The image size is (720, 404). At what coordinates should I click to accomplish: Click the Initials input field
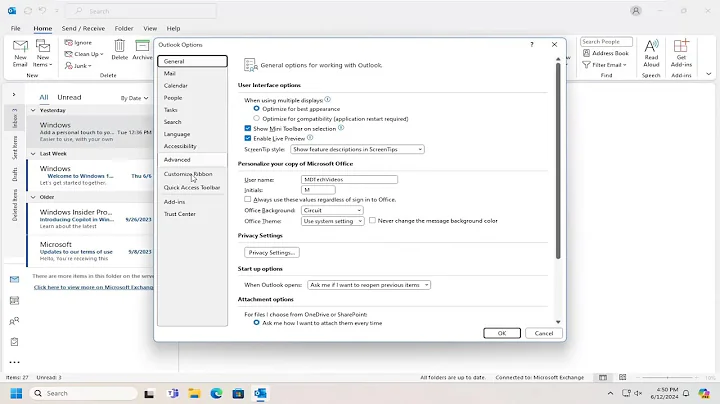(318, 190)
